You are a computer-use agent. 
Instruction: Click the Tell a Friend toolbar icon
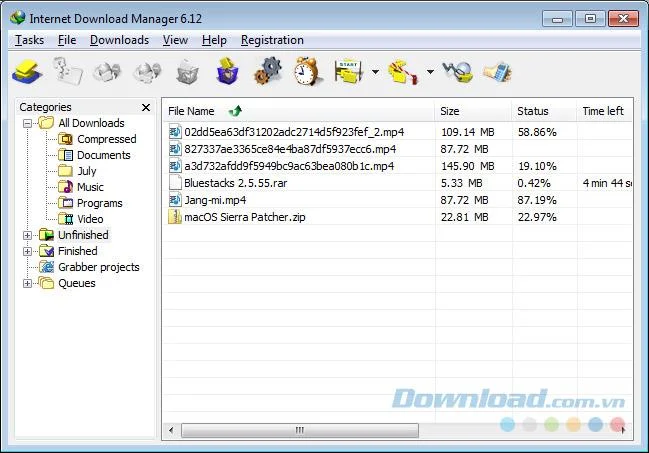(x=497, y=72)
